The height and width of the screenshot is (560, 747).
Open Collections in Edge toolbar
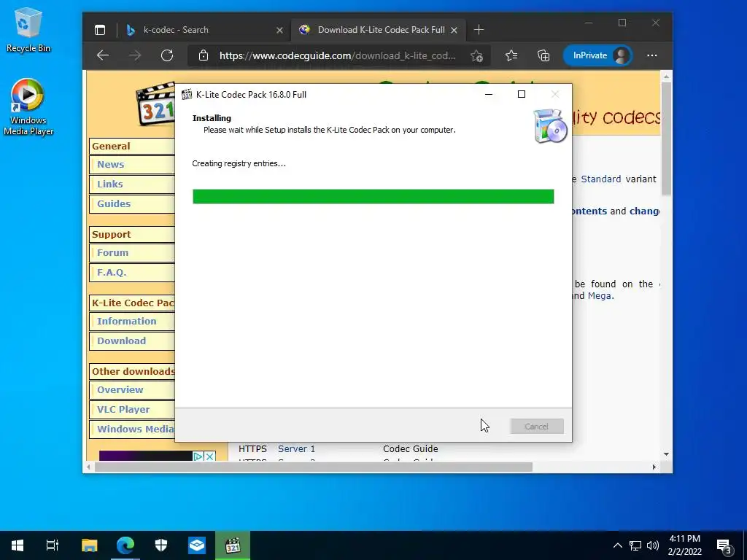pyautogui.click(x=543, y=55)
